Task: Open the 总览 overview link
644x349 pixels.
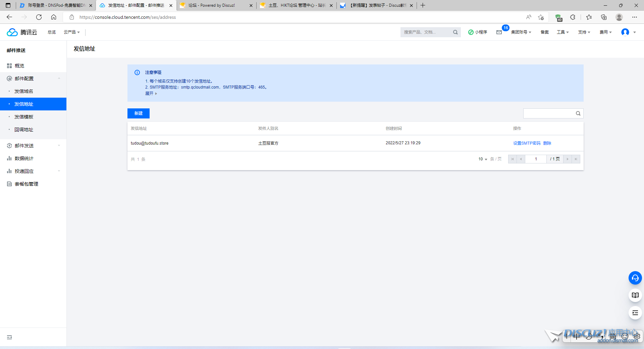Action: coord(52,32)
